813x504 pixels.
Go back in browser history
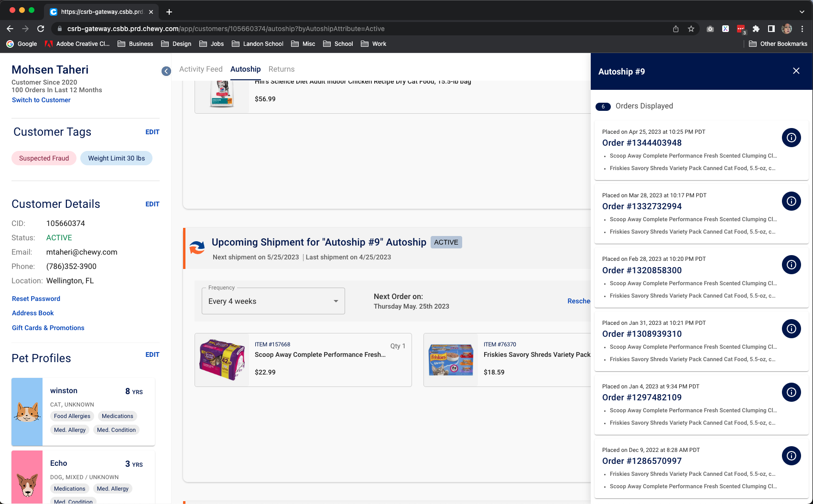click(10, 29)
